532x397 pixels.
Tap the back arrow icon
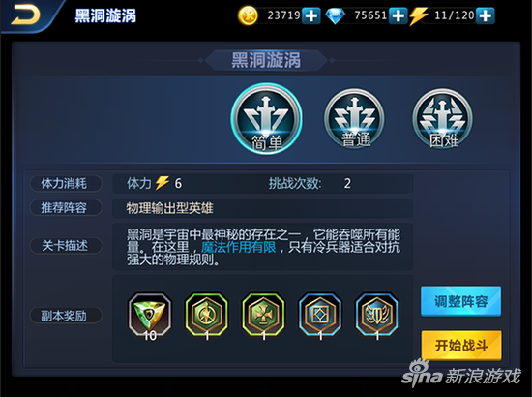pyautogui.click(x=25, y=15)
